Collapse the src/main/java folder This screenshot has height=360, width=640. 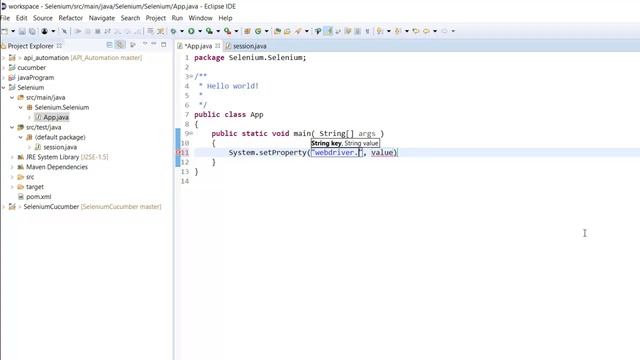click(12, 98)
